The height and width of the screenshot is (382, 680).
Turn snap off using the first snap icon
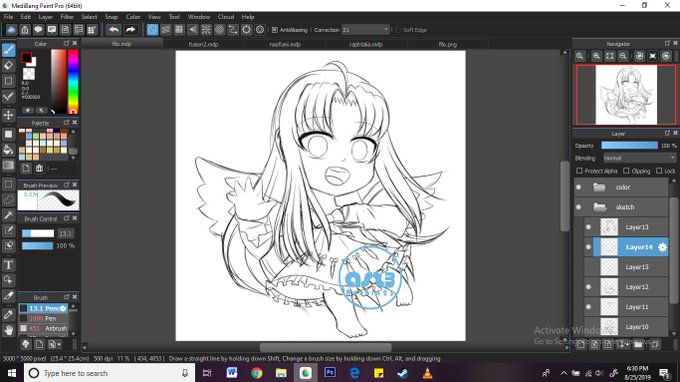point(152,29)
